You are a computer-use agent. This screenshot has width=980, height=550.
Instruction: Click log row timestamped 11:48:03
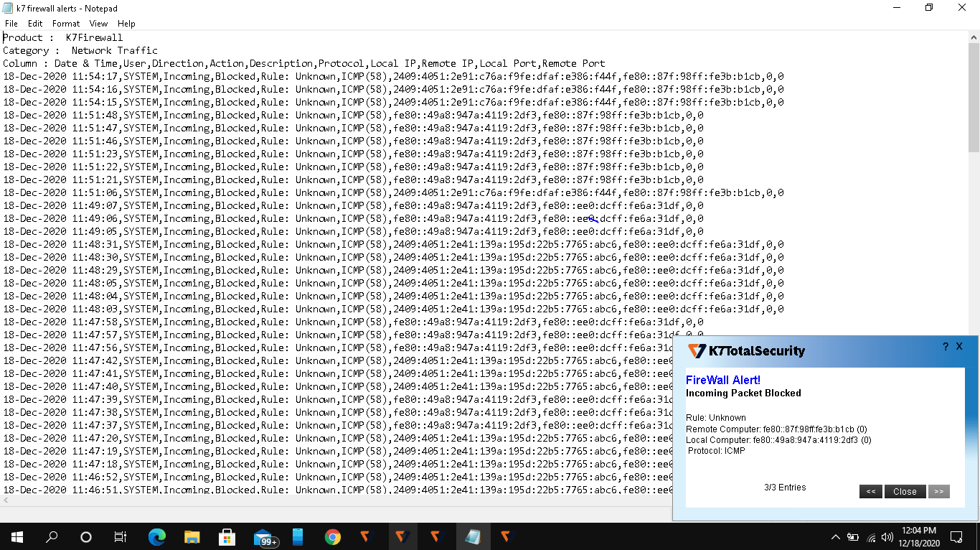pos(393,309)
